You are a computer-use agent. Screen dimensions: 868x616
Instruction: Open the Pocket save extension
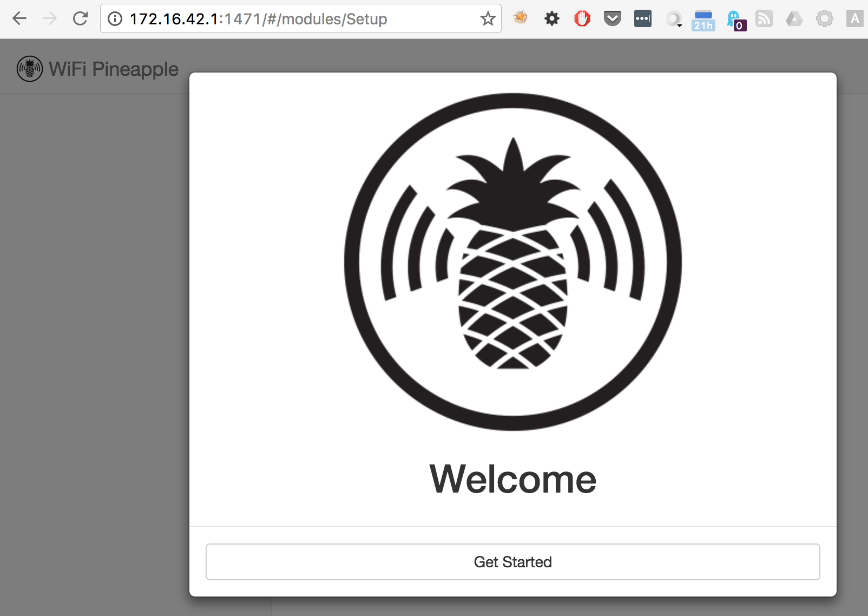(613, 19)
